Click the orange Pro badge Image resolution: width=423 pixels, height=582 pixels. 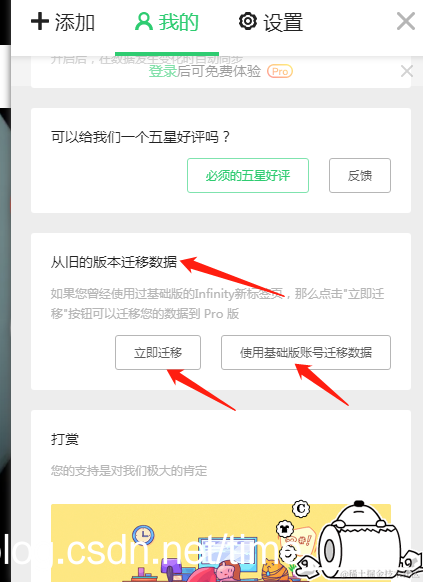(x=280, y=71)
